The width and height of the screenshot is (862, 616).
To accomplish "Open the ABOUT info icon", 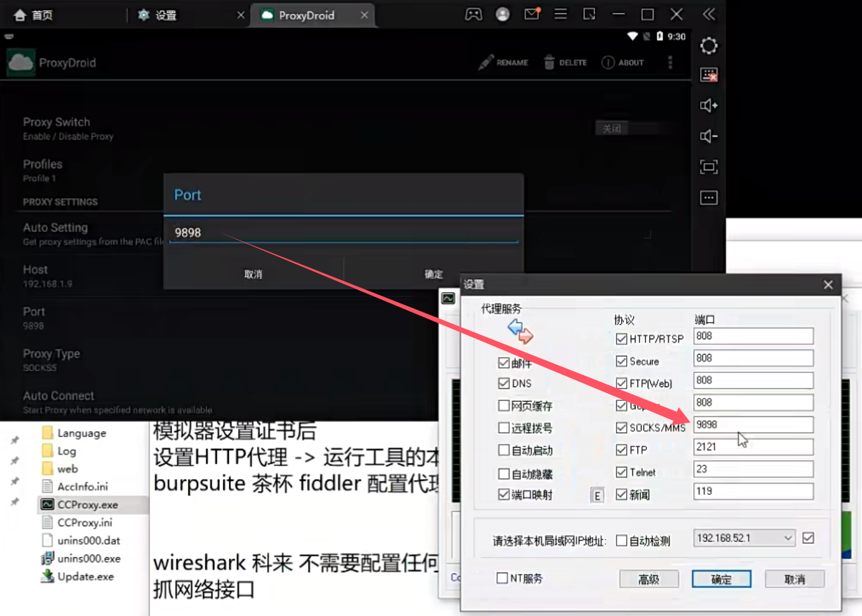I will [x=608, y=62].
